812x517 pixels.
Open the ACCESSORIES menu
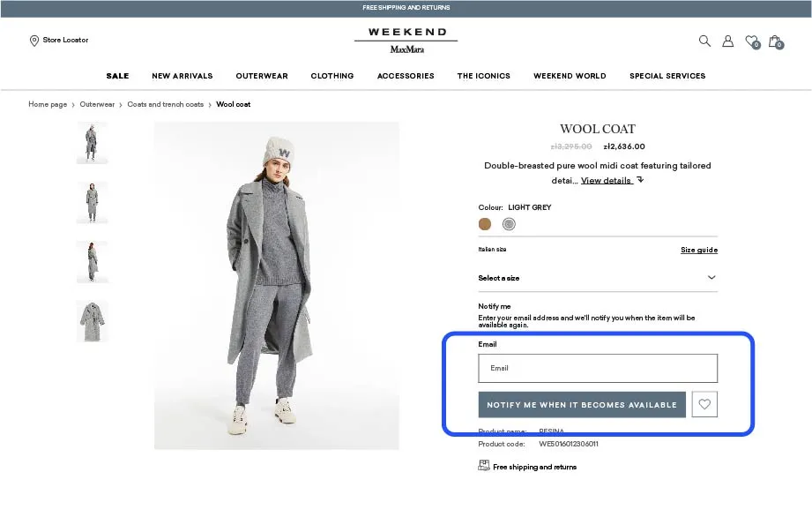click(x=406, y=76)
